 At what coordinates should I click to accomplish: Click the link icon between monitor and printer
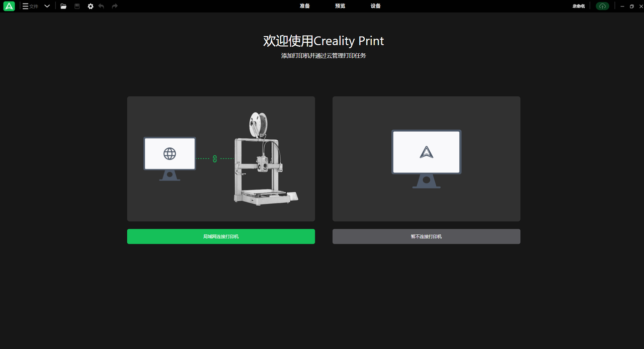(215, 158)
